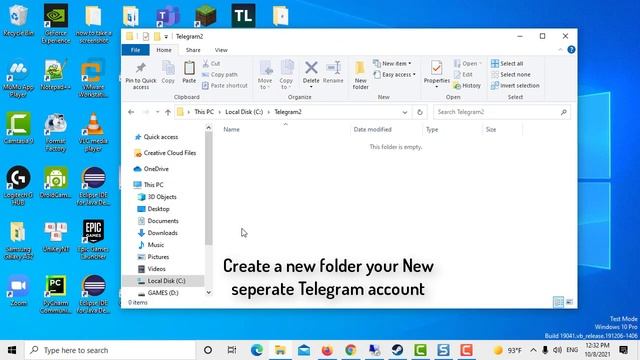Click Paste shortcut command
640x360 pixels.
[225, 86]
